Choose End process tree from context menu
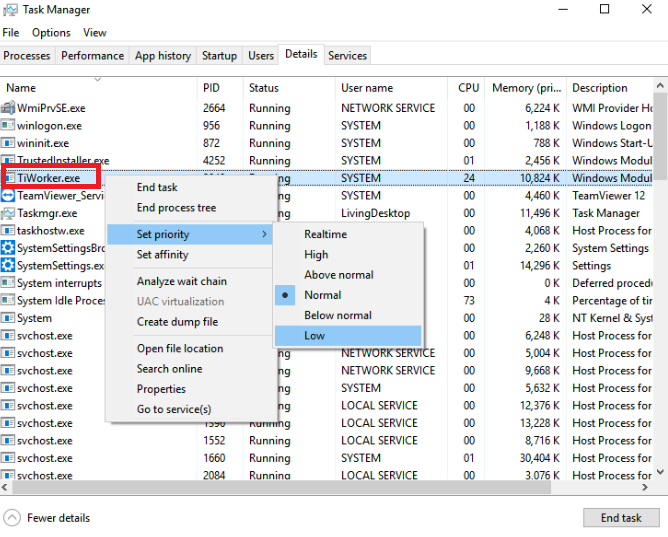 (176, 208)
